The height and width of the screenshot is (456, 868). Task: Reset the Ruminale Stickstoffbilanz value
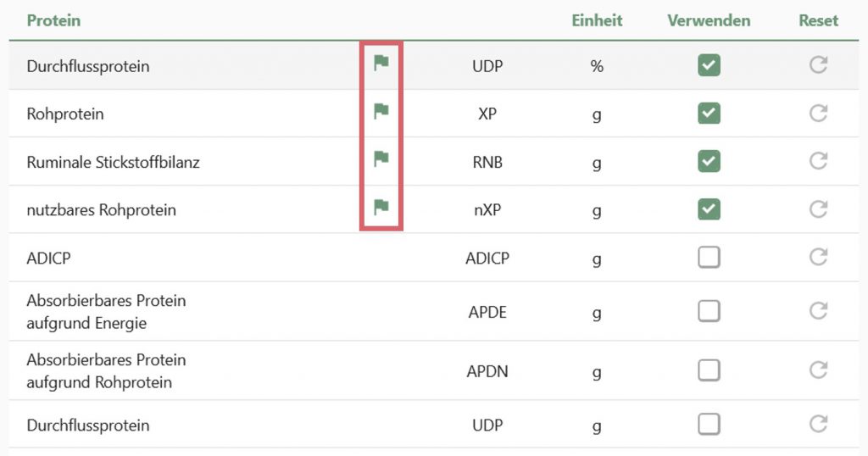click(x=818, y=161)
